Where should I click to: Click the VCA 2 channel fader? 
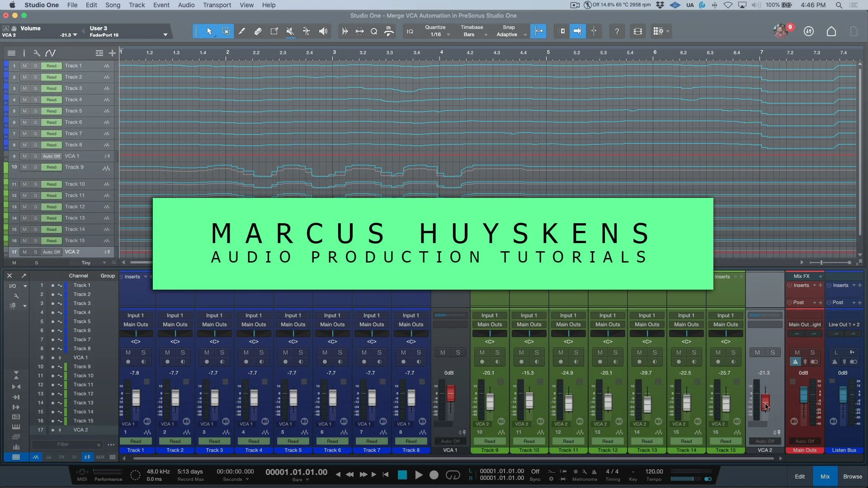tap(765, 400)
